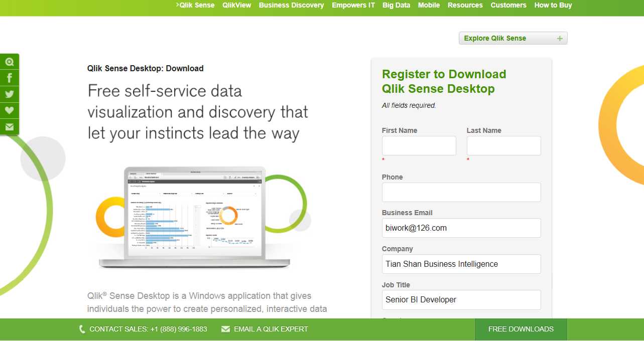This screenshot has height=341, width=644.
Task: Focus the Last Name input field
Action: coord(504,145)
